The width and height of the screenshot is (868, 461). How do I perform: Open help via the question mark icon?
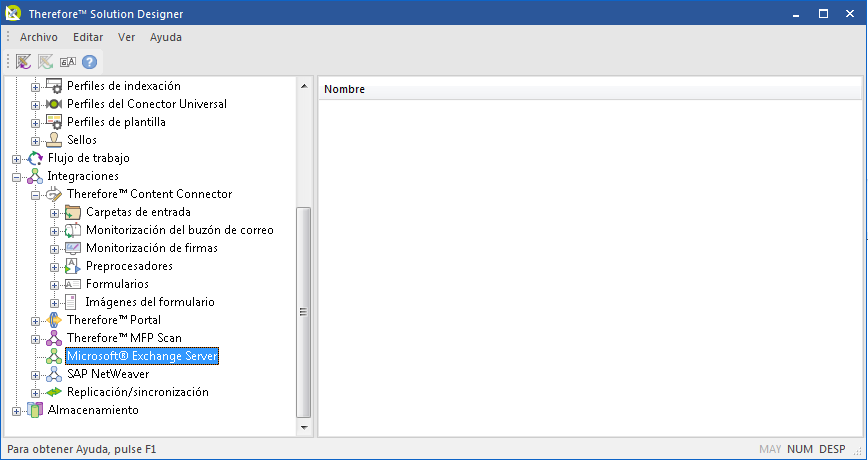[89, 61]
